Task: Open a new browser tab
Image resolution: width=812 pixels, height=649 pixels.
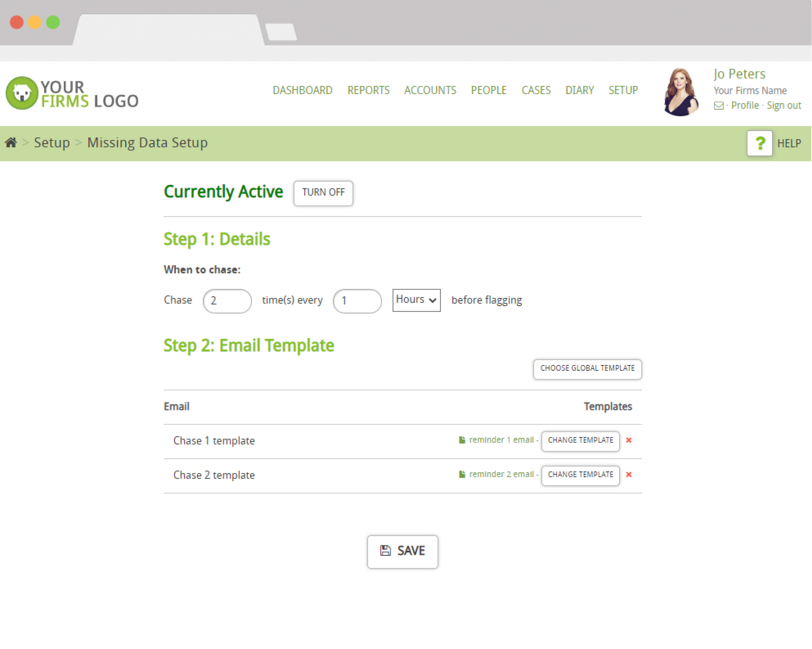Action: pos(281,32)
